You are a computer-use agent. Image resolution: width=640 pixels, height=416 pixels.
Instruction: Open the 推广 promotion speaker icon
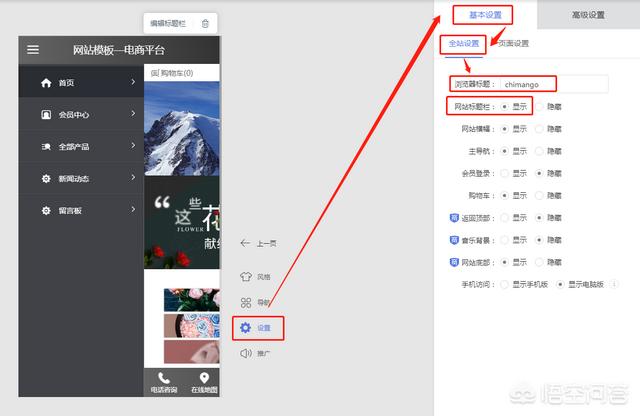click(x=246, y=353)
